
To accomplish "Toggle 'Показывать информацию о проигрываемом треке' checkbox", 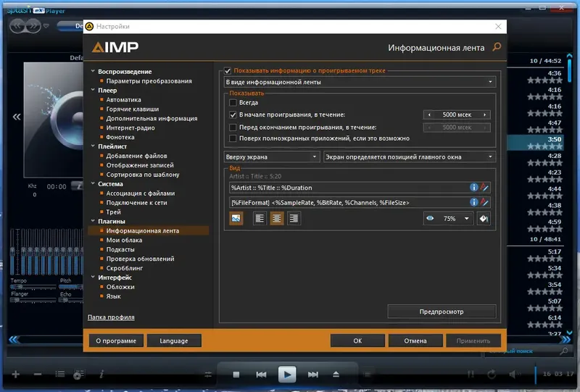I will 228,70.
